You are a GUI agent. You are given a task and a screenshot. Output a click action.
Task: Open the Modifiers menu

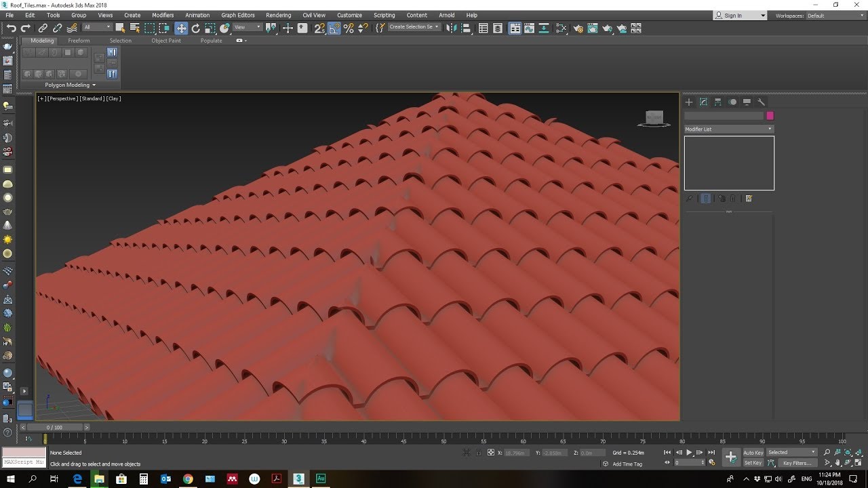[x=163, y=15]
